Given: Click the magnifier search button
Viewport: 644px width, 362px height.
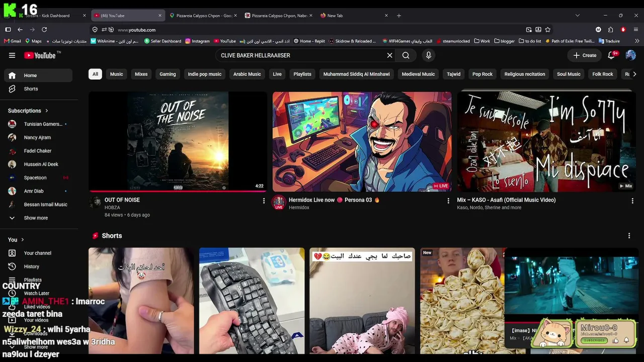Looking at the screenshot, I should coord(406,55).
